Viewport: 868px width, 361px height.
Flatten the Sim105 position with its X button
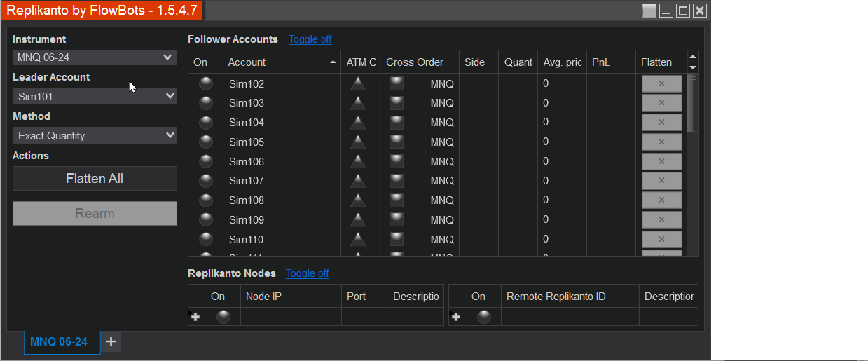661,142
